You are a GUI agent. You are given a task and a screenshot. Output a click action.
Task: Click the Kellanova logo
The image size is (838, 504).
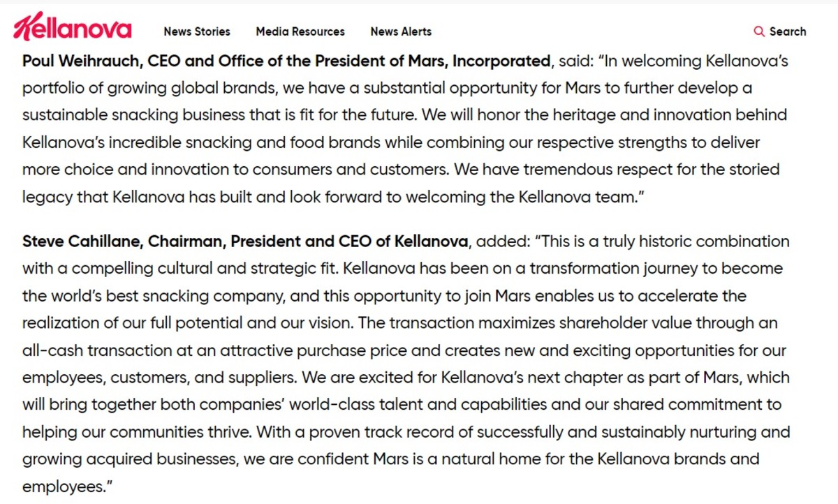72,28
